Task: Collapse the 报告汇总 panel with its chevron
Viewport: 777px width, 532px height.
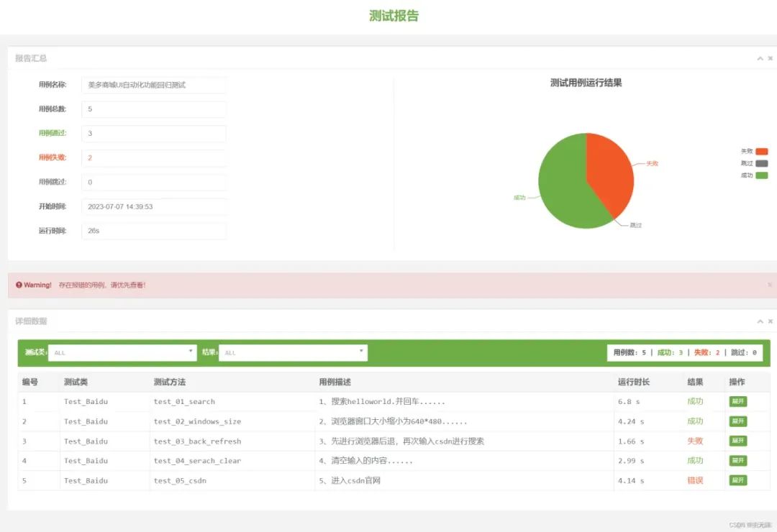Action: tap(760, 59)
